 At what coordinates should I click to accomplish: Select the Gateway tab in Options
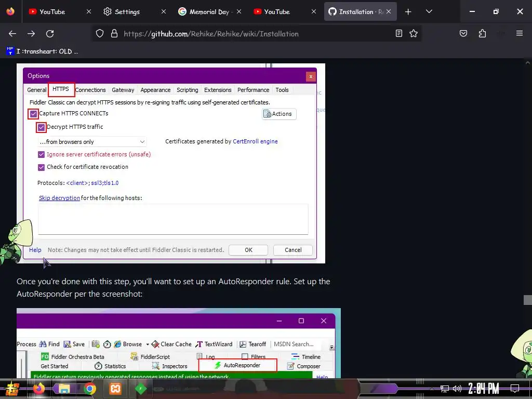click(x=123, y=90)
